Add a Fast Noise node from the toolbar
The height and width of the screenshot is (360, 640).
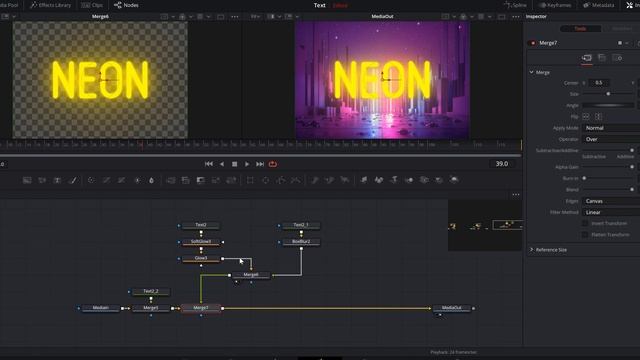42,180
